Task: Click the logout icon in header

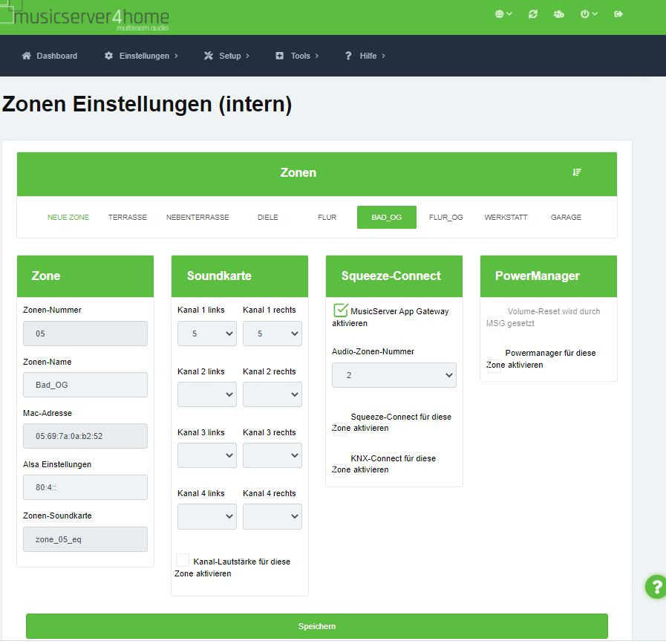Action: (x=618, y=14)
